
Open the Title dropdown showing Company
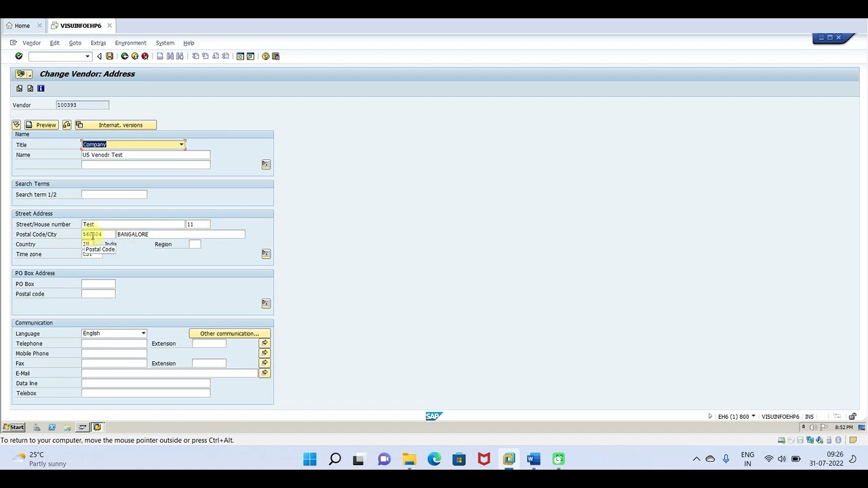click(x=181, y=144)
